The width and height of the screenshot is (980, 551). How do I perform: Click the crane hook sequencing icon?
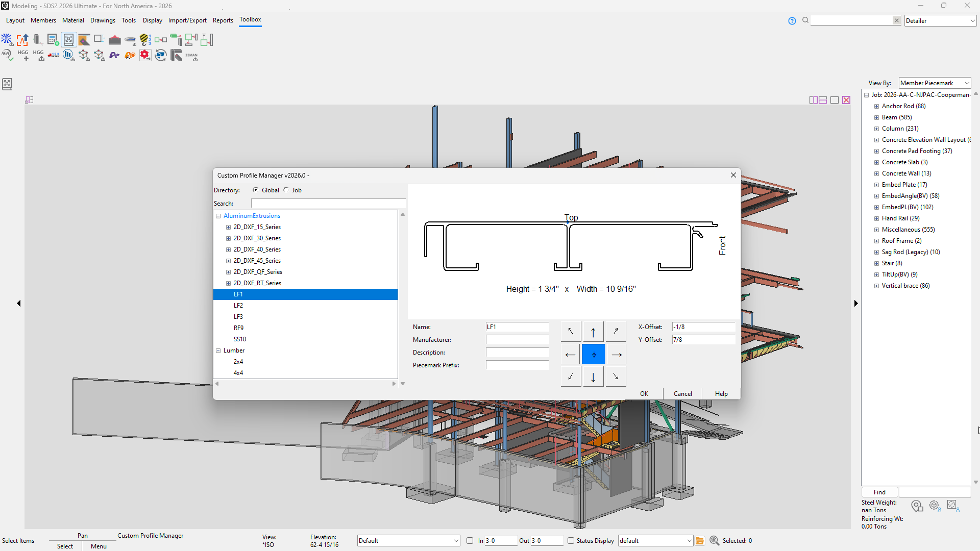pyautogui.click(x=145, y=40)
